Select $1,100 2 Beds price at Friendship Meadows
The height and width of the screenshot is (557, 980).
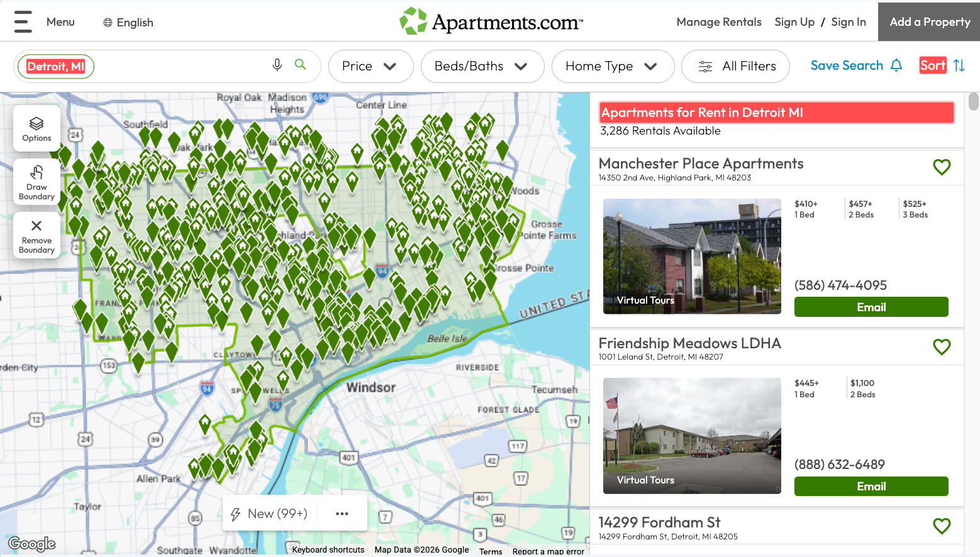[x=862, y=389]
